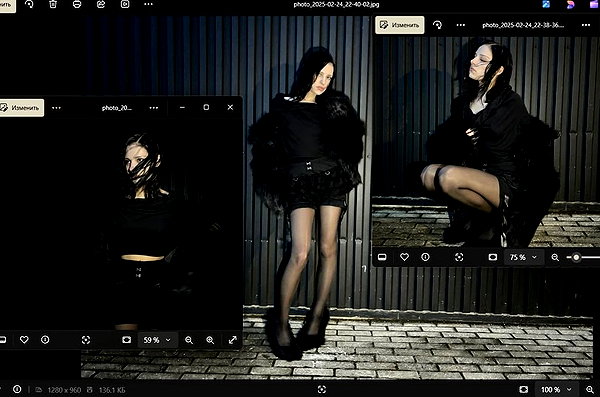Click Изменить button in the right window
Viewport: 600px width, 397px height.
[x=399, y=25]
